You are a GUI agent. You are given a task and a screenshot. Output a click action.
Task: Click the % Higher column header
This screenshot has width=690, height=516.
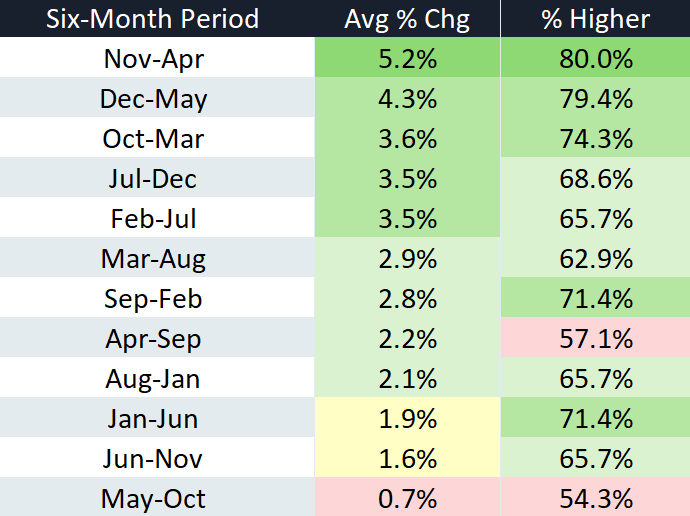[x=595, y=18]
